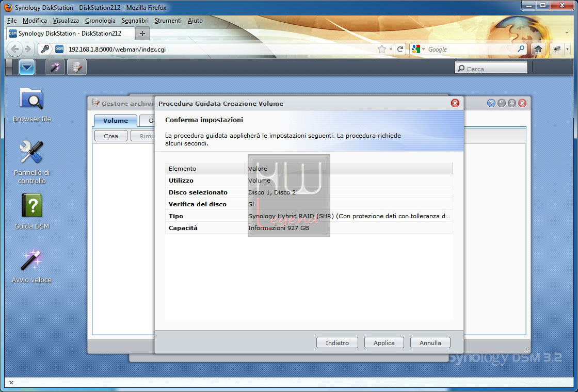Open the Aiuto menu
Image resolution: width=578 pixels, height=392 pixels.
195,21
